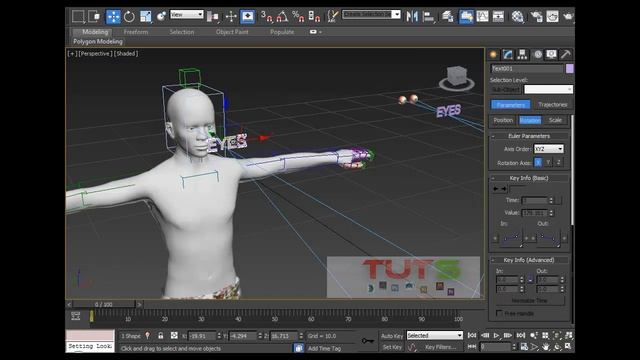Viewport: 640px width, 360px height.
Task: Click Select and Place tool icon
Action: [161, 16]
